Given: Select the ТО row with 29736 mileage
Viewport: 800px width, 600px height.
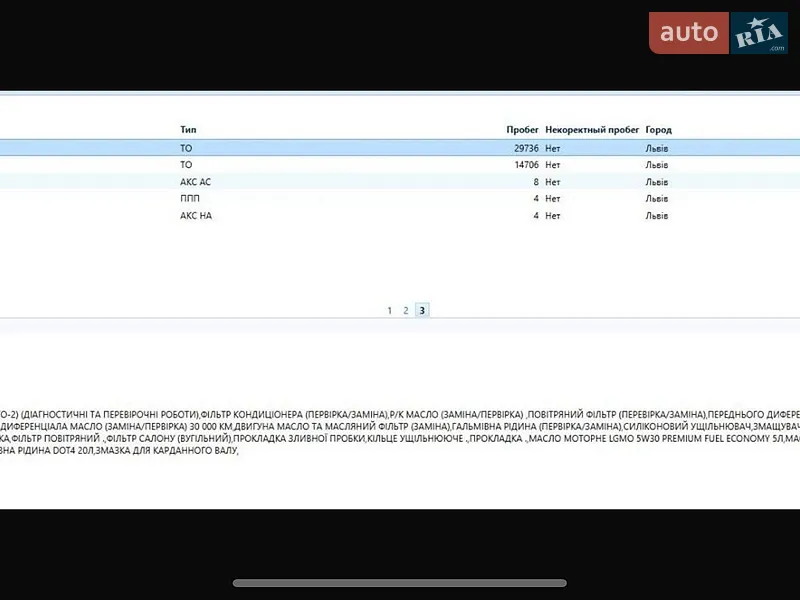Looking at the screenshot, I should pyautogui.click(x=400, y=148).
